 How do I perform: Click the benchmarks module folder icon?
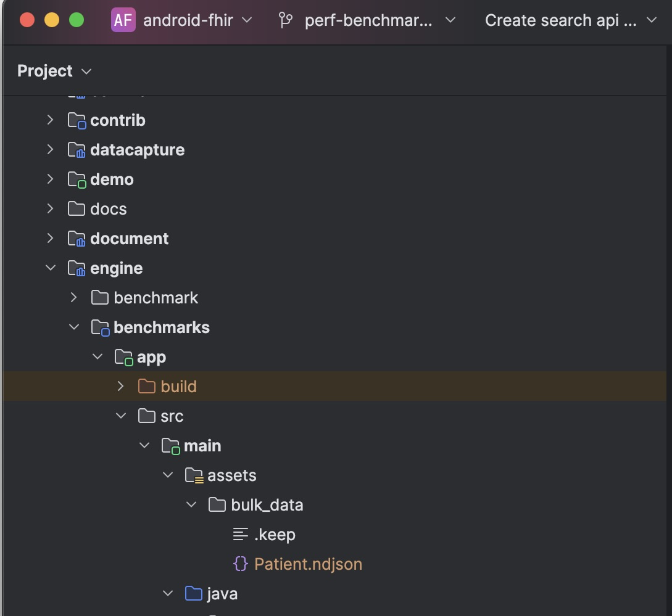101,327
